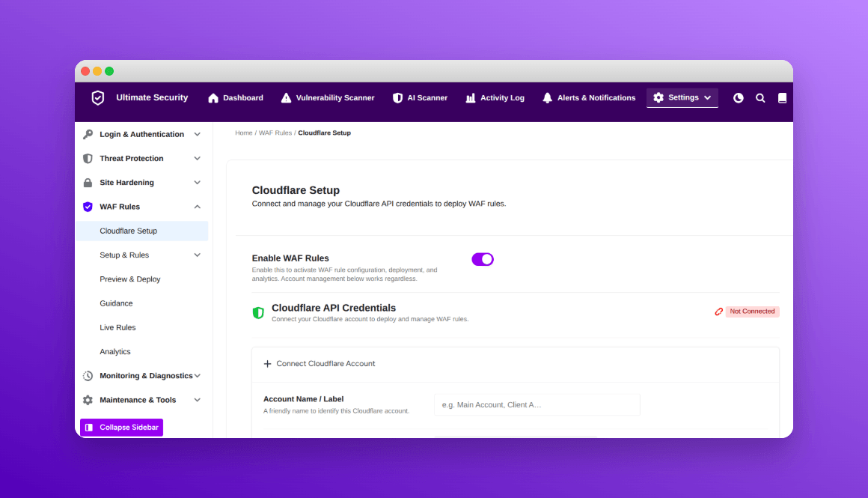Viewport: 868px width, 498px height.
Task: Click the Maintenance & Tools sidebar label
Action: point(138,400)
